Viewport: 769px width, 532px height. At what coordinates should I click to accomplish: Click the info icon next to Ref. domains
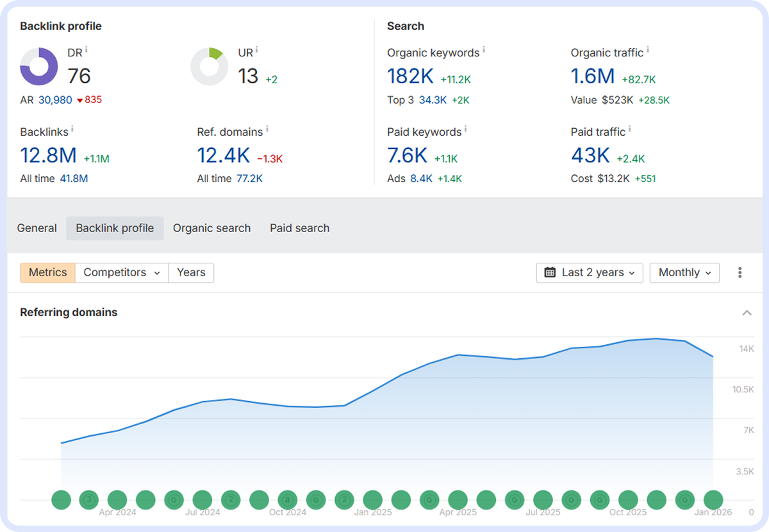267,129
